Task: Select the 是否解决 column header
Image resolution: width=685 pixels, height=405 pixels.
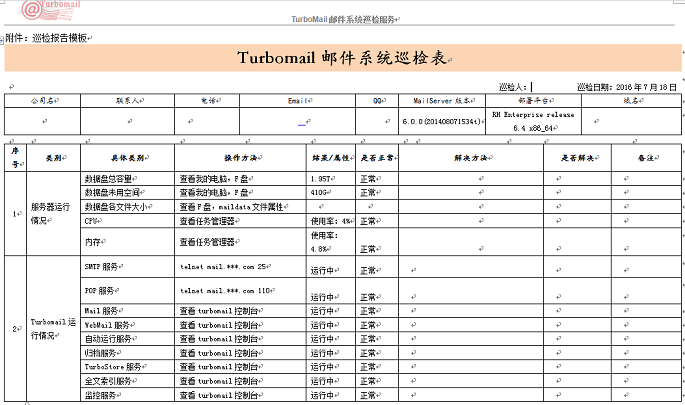Action: click(x=578, y=158)
